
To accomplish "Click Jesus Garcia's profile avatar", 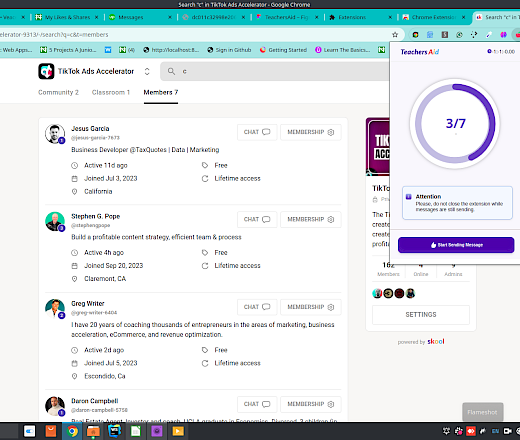I will (55, 134).
